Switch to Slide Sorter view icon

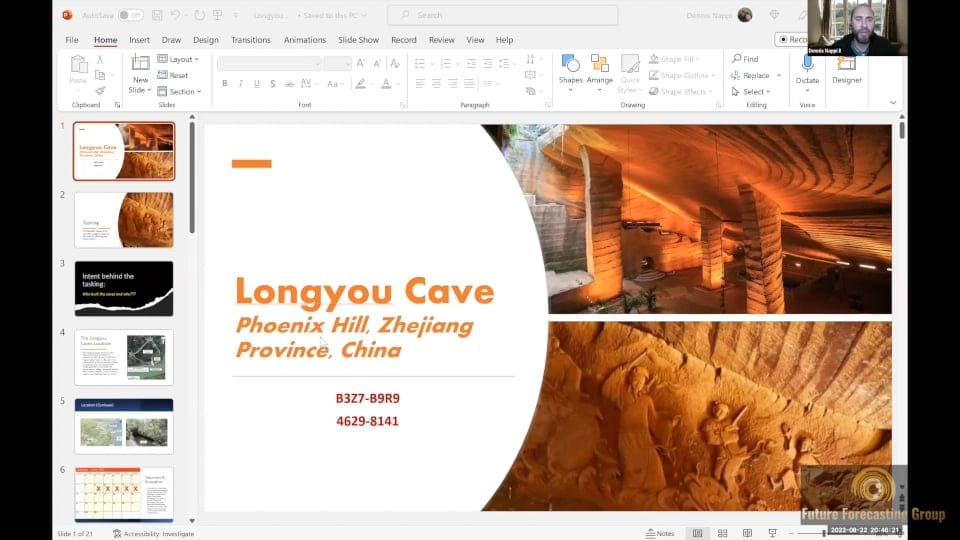722,533
